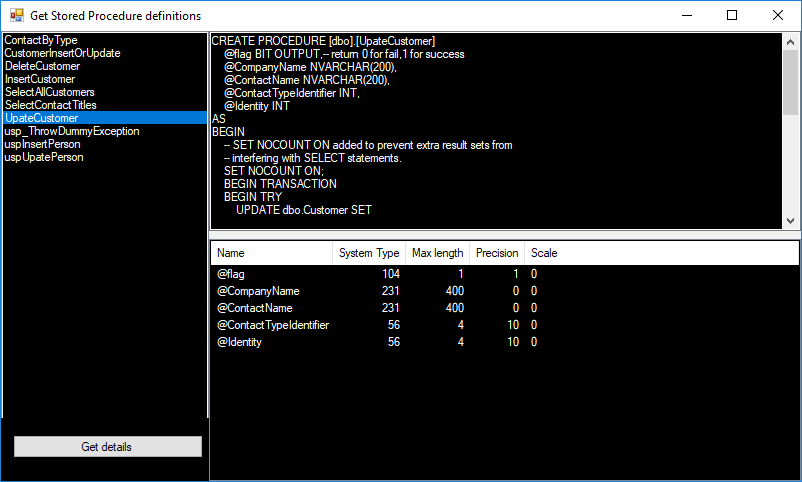Pick InsertCustomer stored procedure

tap(105, 79)
